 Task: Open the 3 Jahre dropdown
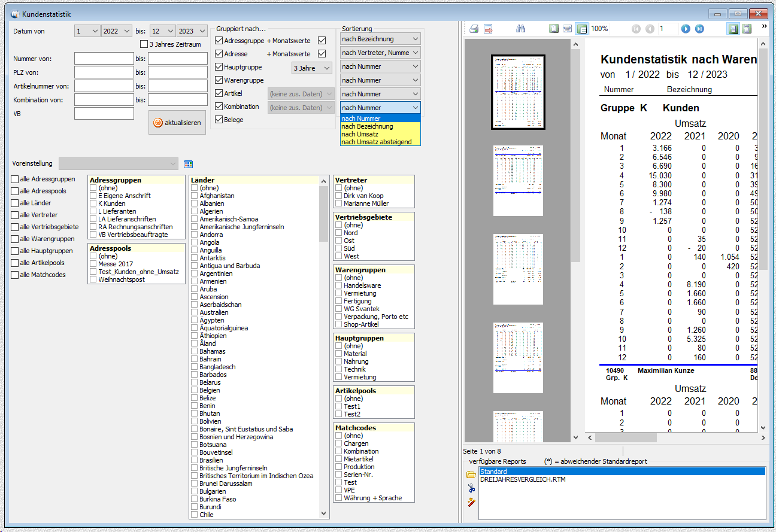[311, 68]
